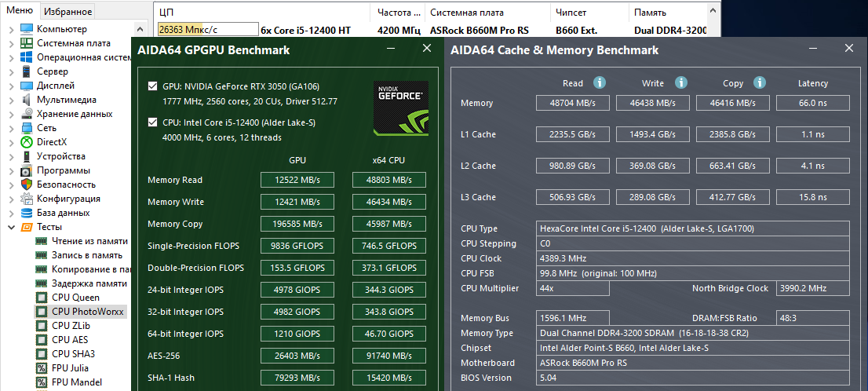Image resolution: width=868 pixels, height=391 pixels.
Task: Open the Компьютер tree icon
Action: 26,29
